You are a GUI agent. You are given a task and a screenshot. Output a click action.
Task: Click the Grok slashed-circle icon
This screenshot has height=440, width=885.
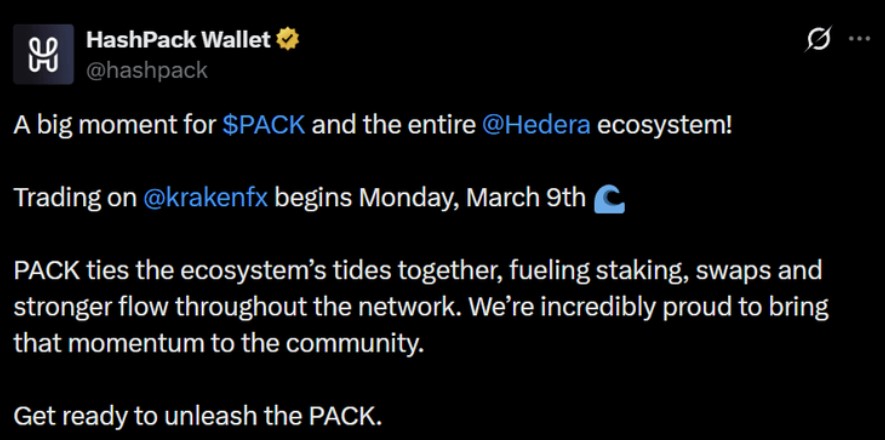tap(819, 40)
